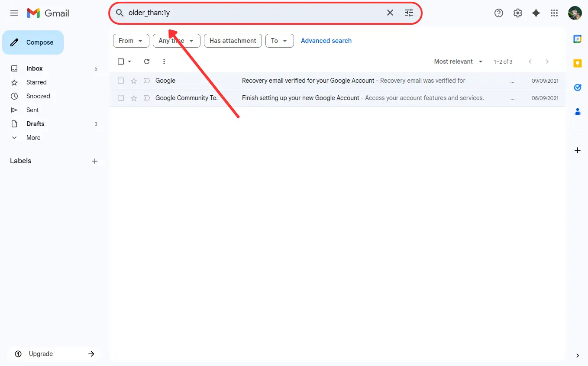The image size is (588, 366).
Task: Open the Any time filter dropdown
Action: 176,41
